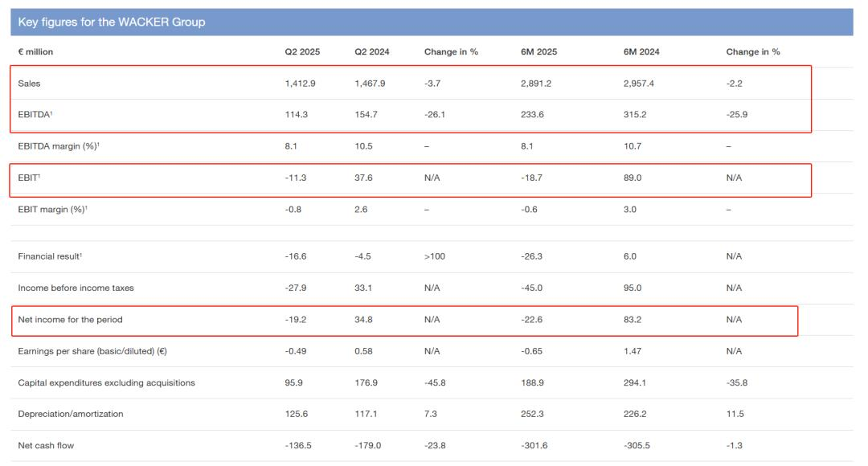
Task: Click the EBITDA margin value '10.5'
Action: pyautogui.click(x=363, y=146)
